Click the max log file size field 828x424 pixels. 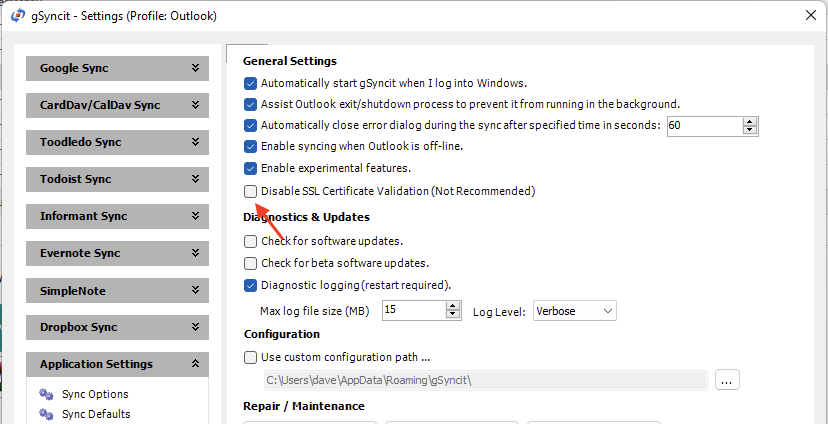pos(414,310)
